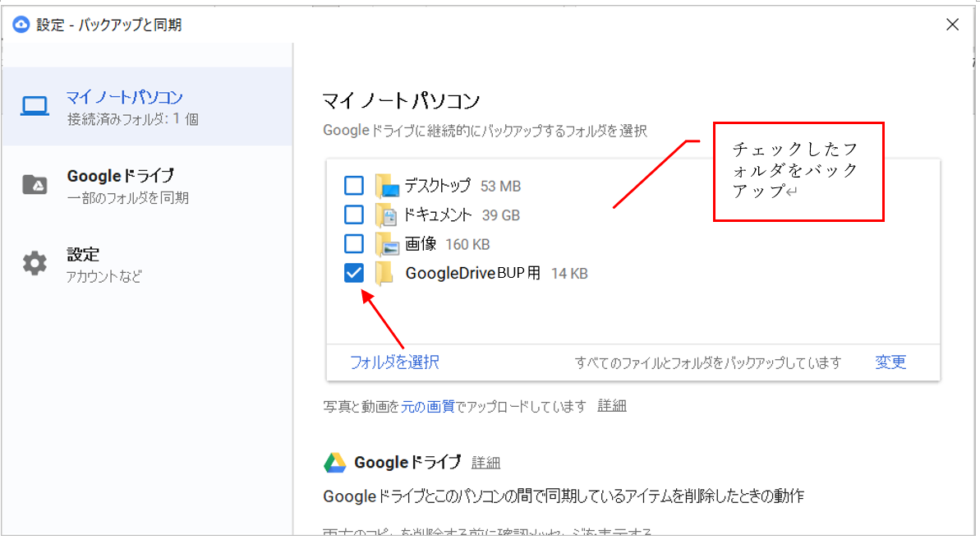Check the ドキュメント folder checkbox
Image resolution: width=980 pixels, height=540 pixels.
tap(354, 215)
